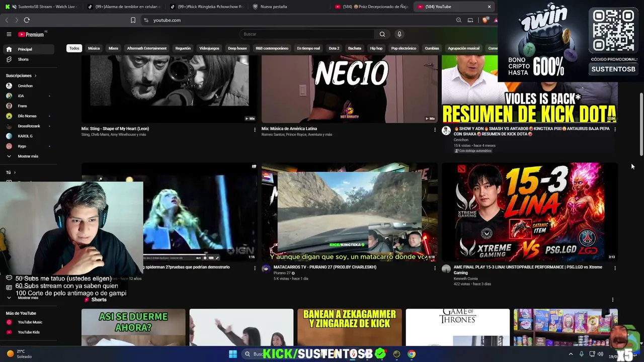Filter by the Dota 2 chip
644x362 pixels.
(x=334, y=48)
